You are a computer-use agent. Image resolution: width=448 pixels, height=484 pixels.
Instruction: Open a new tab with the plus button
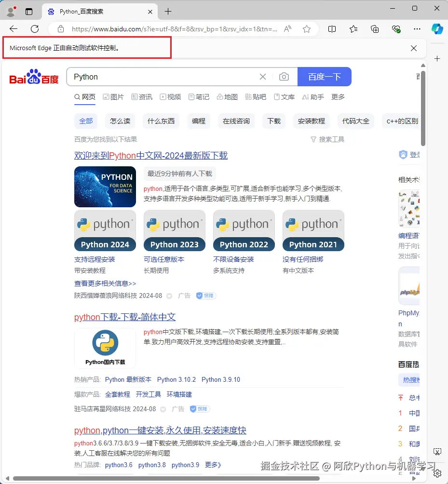pyautogui.click(x=168, y=12)
